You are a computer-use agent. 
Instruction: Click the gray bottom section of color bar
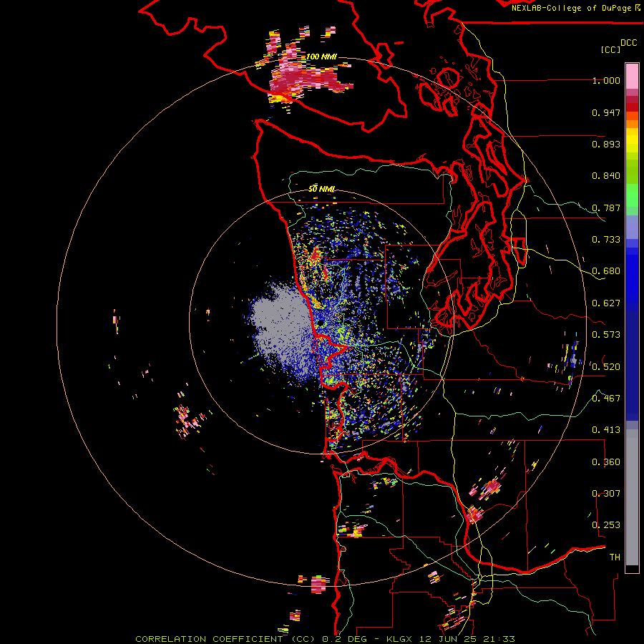(632, 497)
